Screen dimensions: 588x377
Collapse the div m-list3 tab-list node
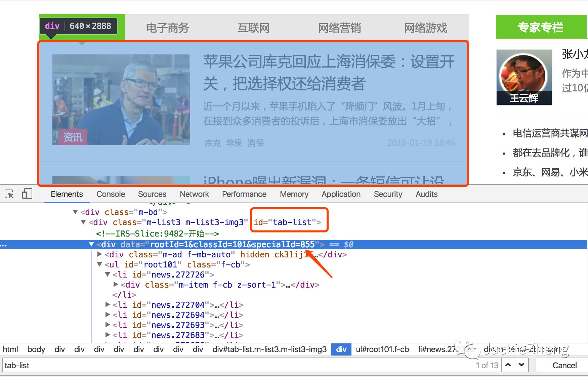point(83,222)
